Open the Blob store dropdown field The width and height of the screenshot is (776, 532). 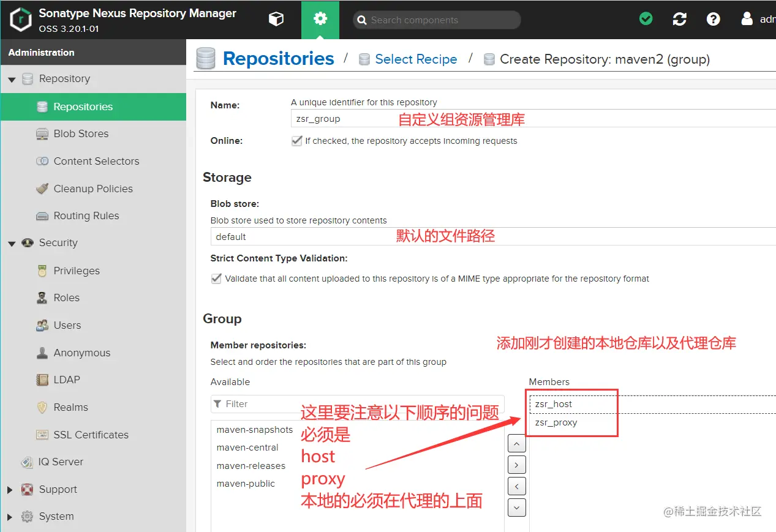coord(493,237)
